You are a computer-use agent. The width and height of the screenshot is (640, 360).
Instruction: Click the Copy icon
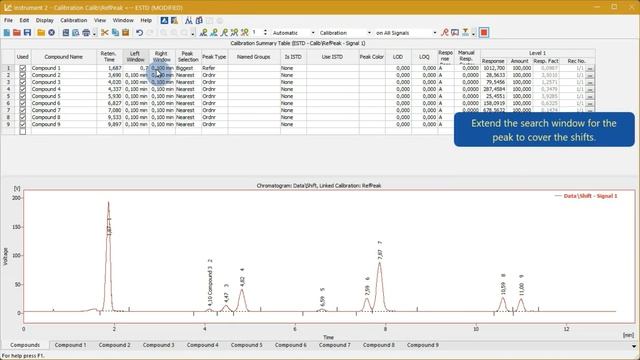click(x=115, y=33)
